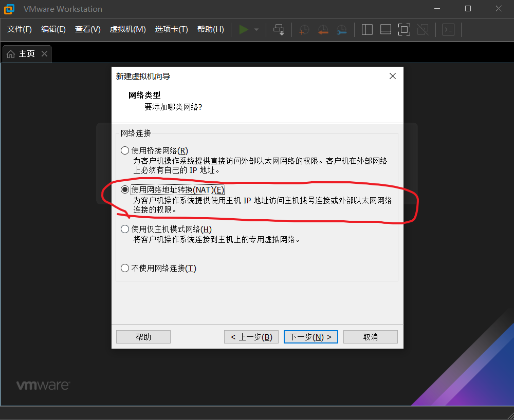Minimize the VMware Workstation window
514x420 pixels.
point(437,9)
